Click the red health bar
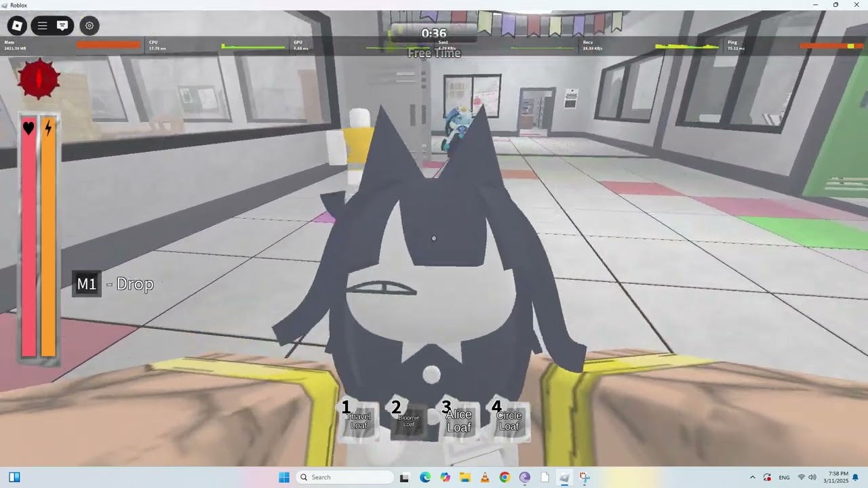The width and height of the screenshot is (868, 488). [x=28, y=237]
